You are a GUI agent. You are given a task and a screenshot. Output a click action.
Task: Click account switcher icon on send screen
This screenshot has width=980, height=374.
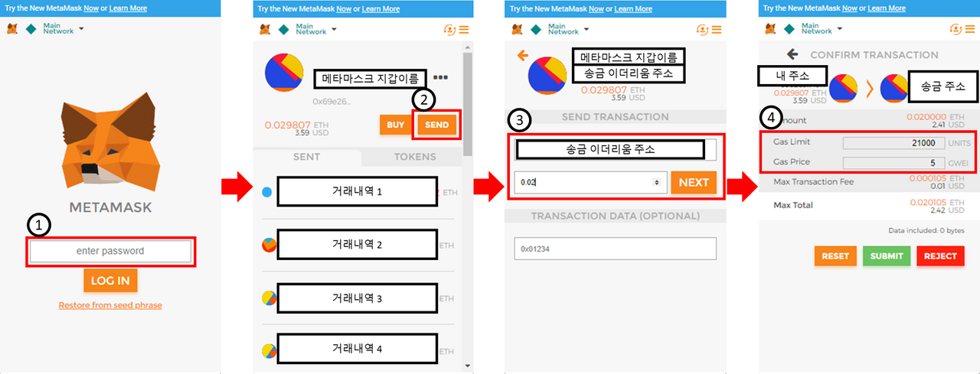tap(702, 29)
